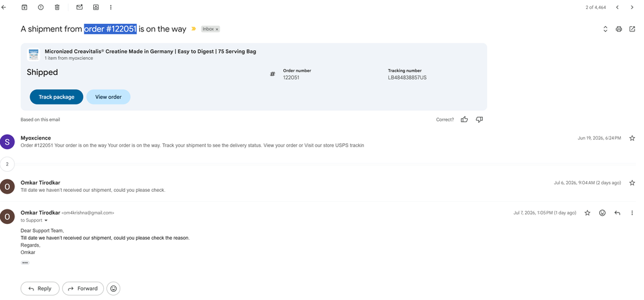Image resolution: width=644 pixels, height=300 pixels.
Task: Click the sender address om4krishna@gmail.com
Action: (88, 213)
